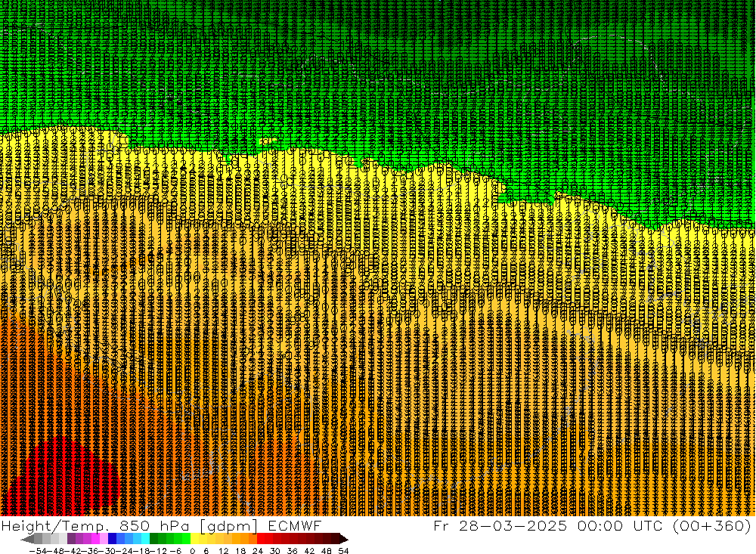Select the cyan legend swatch
The height and width of the screenshot is (554, 756).
coord(145,539)
